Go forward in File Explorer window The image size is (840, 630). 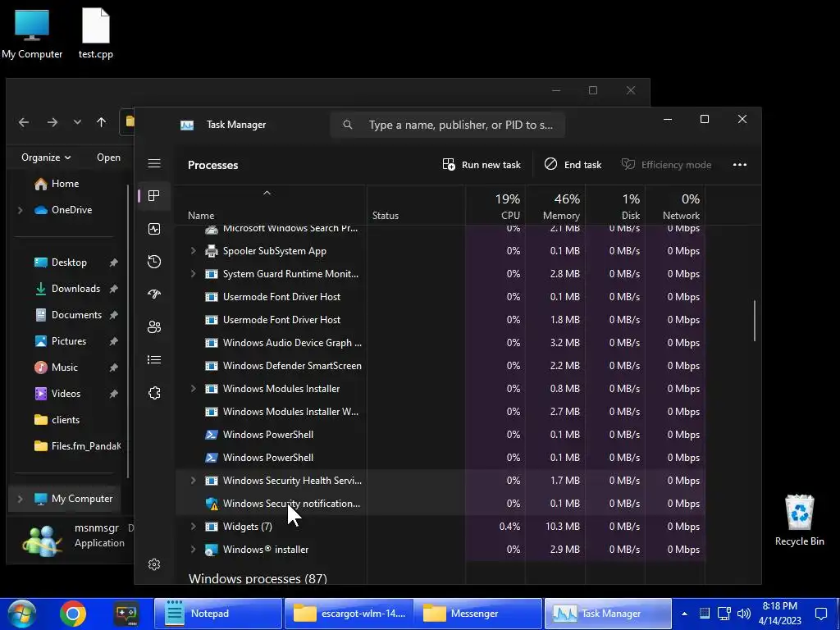point(52,123)
